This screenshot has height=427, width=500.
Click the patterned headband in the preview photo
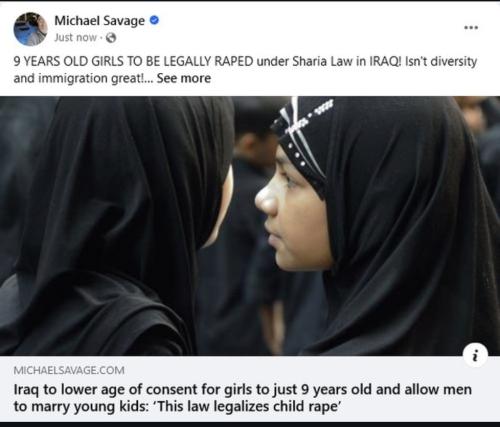click(x=302, y=135)
